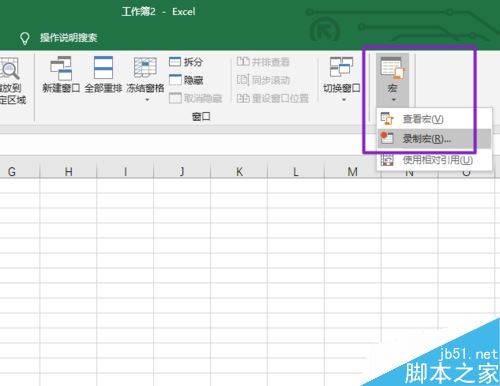Click View Side by Side (并排查看)
500x386 pixels.
(263, 62)
